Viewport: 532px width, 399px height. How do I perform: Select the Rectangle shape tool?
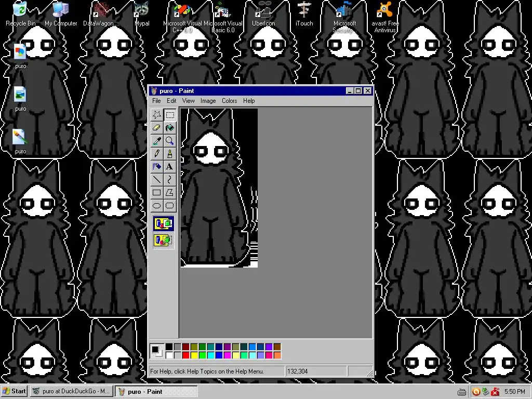[157, 192]
